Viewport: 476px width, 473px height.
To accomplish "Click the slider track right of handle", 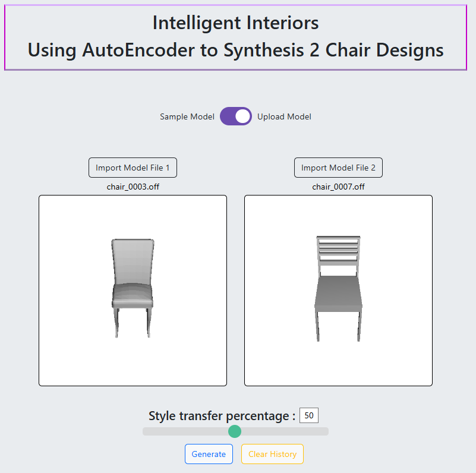I will (285, 431).
